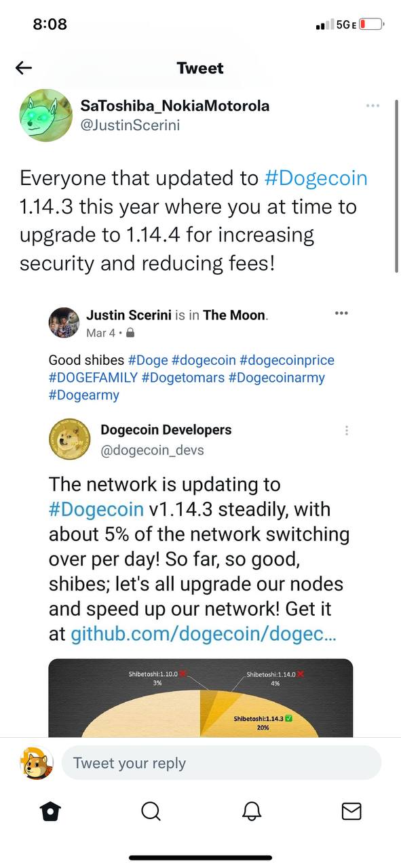Image resolution: width=401 pixels, height=868 pixels.
Task: Open the @dogecoin_devs handle
Action: [152, 450]
